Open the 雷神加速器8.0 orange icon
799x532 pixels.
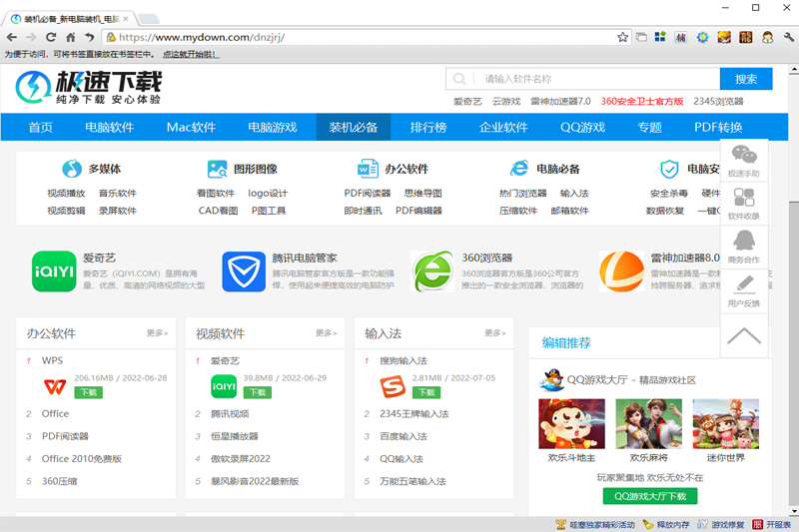tap(621, 271)
